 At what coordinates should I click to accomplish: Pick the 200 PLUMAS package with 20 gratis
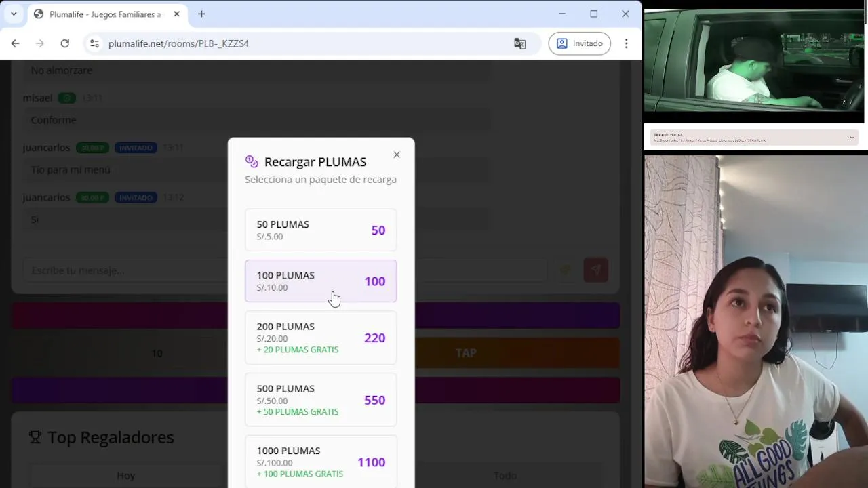[321, 338]
